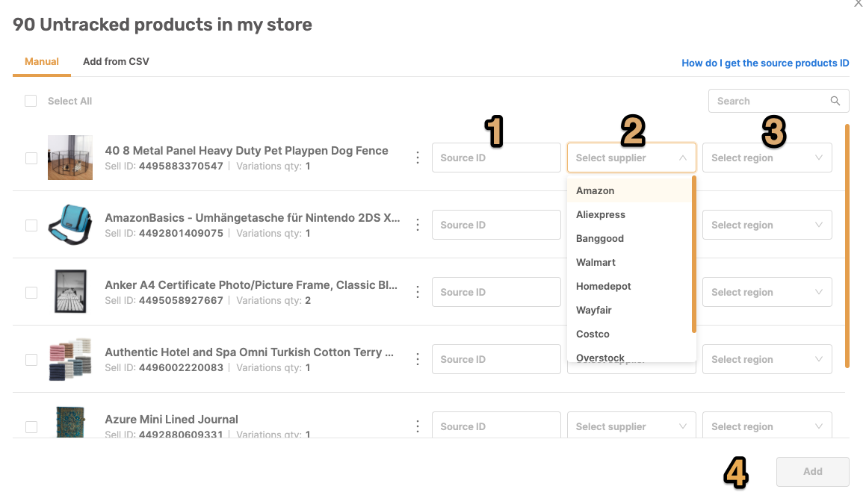Open three-dot menu for Anker Frame product

[418, 292]
